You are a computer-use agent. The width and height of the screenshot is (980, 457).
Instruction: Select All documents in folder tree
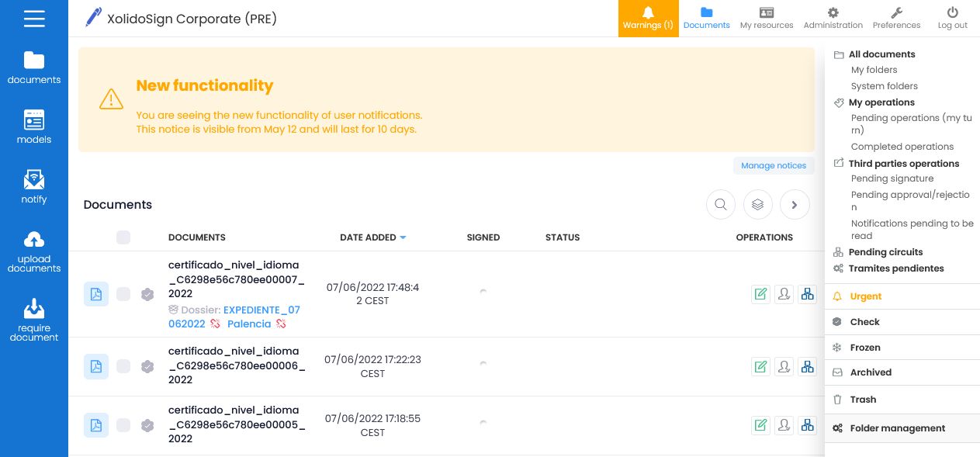pyautogui.click(x=881, y=54)
